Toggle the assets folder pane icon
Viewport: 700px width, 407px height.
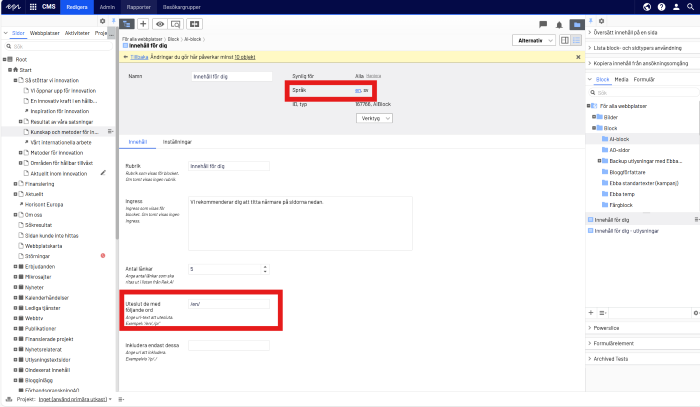point(576,23)
